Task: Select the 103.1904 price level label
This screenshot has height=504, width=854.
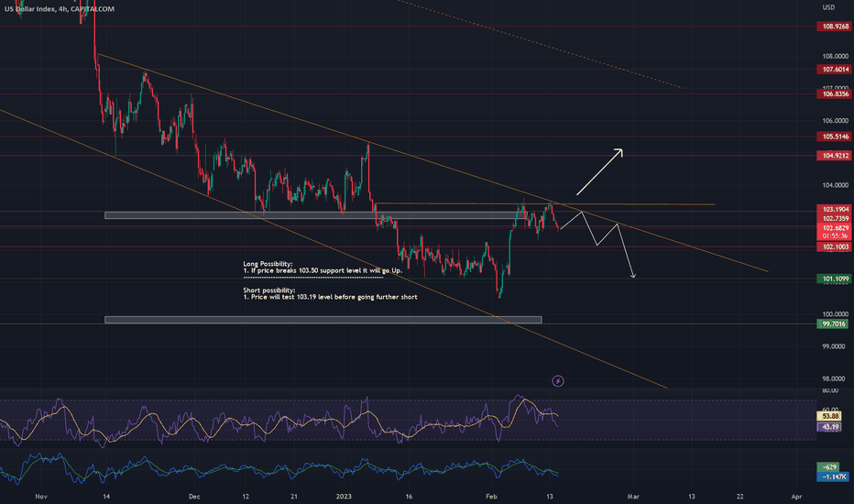Action: point(834,209)
